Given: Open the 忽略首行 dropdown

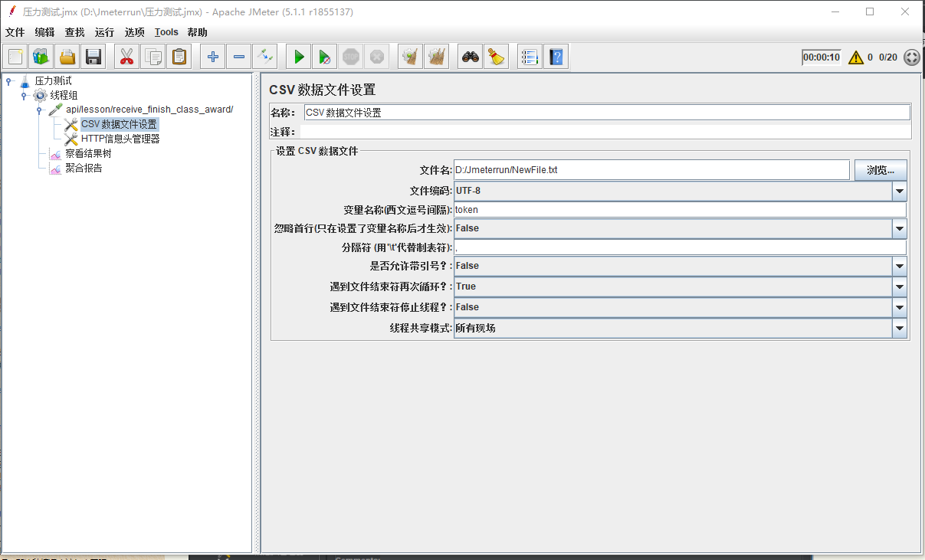Looking at the screenshot, I should click(900, 228).
